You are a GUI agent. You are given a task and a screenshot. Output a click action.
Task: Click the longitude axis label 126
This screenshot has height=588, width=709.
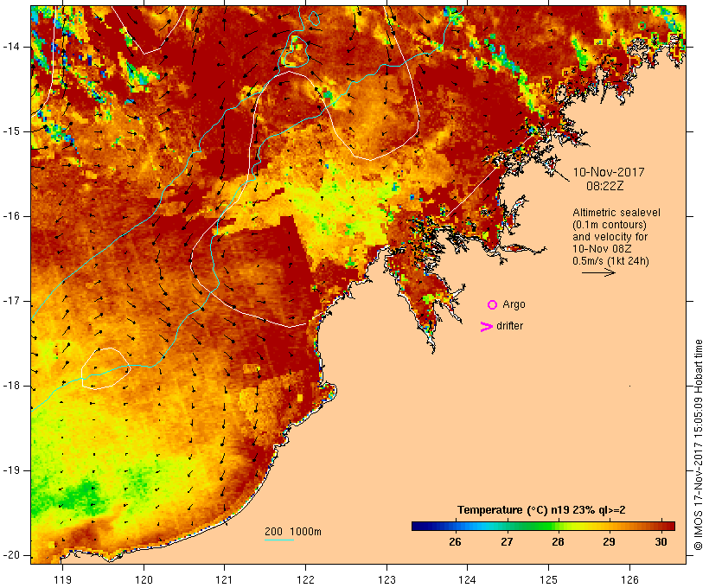(x=629, y=580)
